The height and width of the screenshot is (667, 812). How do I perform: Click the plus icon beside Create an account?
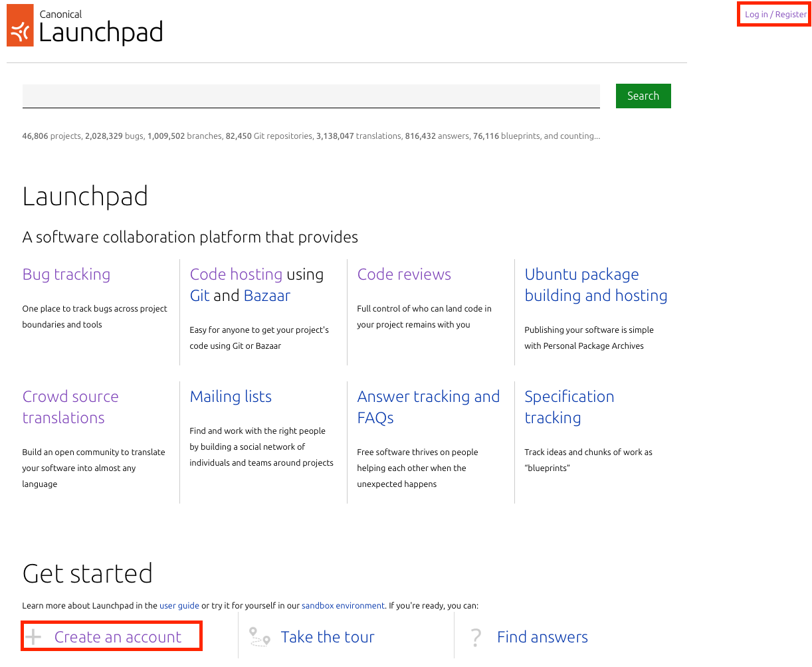(x=33, y=638)
